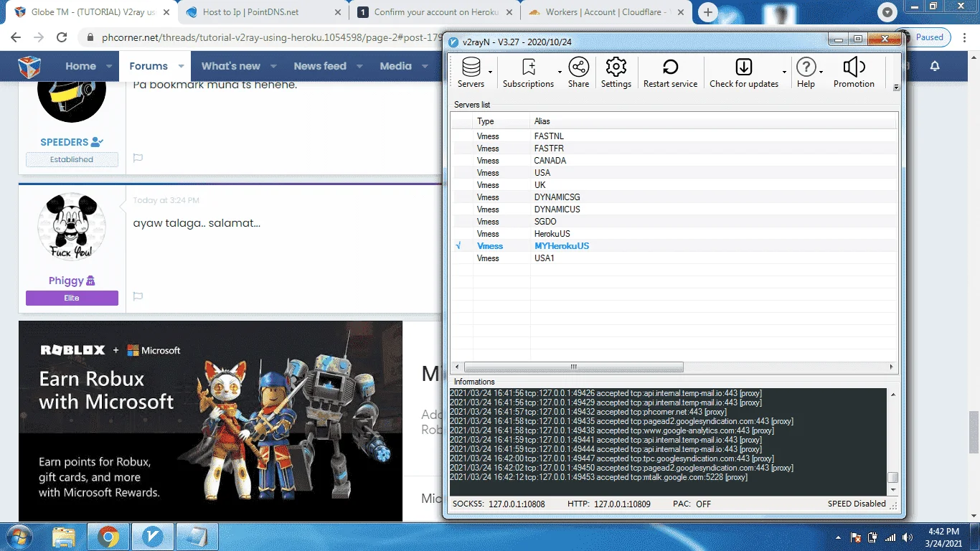This screenshot has width=980, height=551.
Task: Click the log pane scroll-down arrow
Action: coord(892,489)
